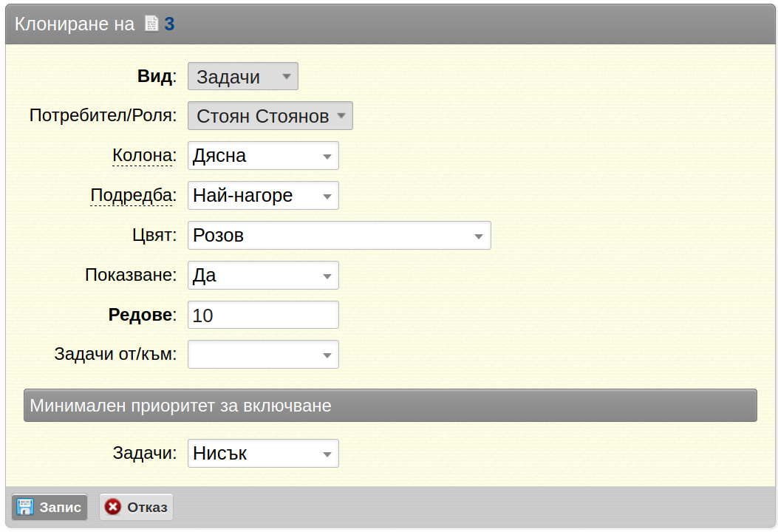Click the Подредба label with tooltip
The height and width of the screenshot is (532, 778).
pyautogui.click(x=133, y=196)
